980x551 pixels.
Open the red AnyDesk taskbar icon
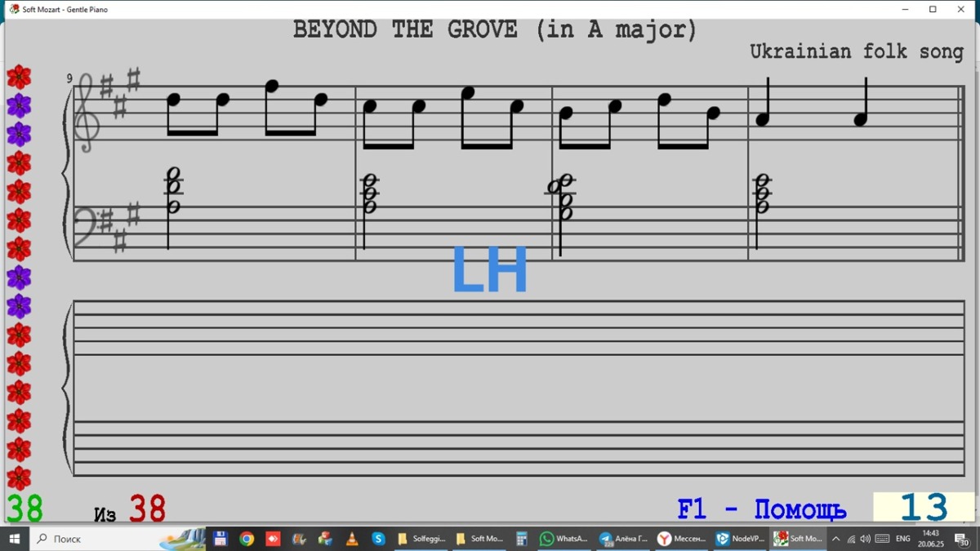pos(273,539)
